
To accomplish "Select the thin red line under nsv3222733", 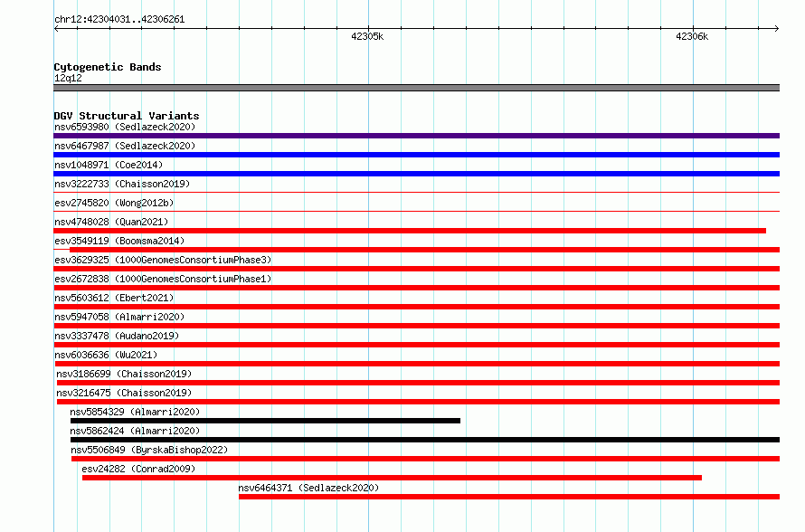I will tap(416, 193).
